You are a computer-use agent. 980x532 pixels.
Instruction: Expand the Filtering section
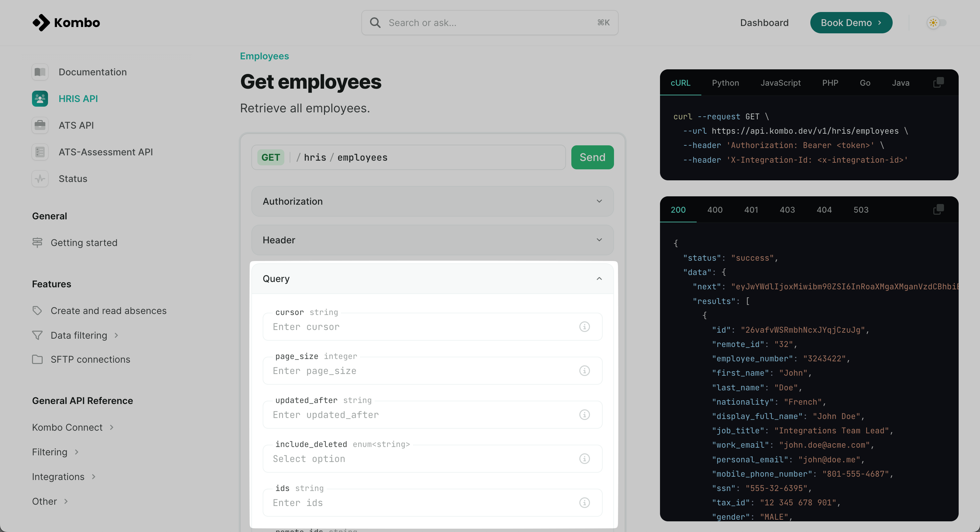coord(76,452)
